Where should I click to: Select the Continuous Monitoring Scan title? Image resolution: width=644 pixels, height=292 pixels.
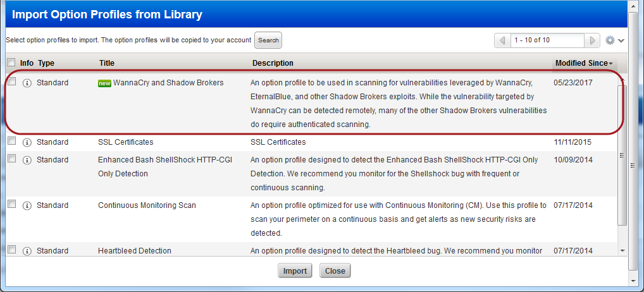point(147,205)
